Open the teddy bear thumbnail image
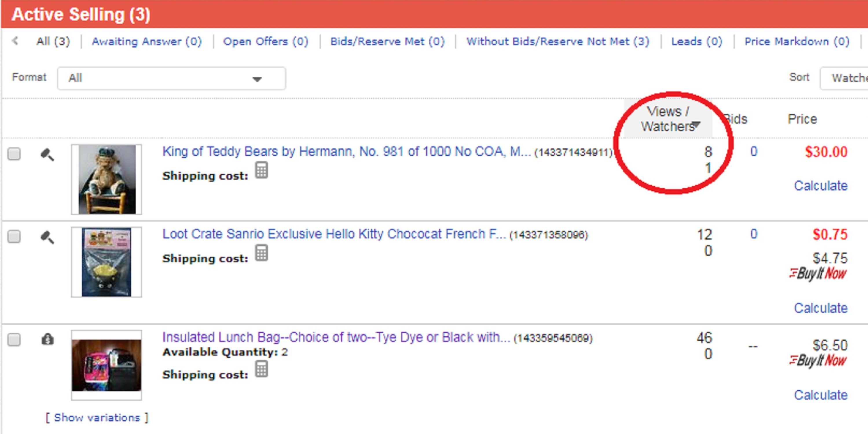 click(x=107, y=179)
